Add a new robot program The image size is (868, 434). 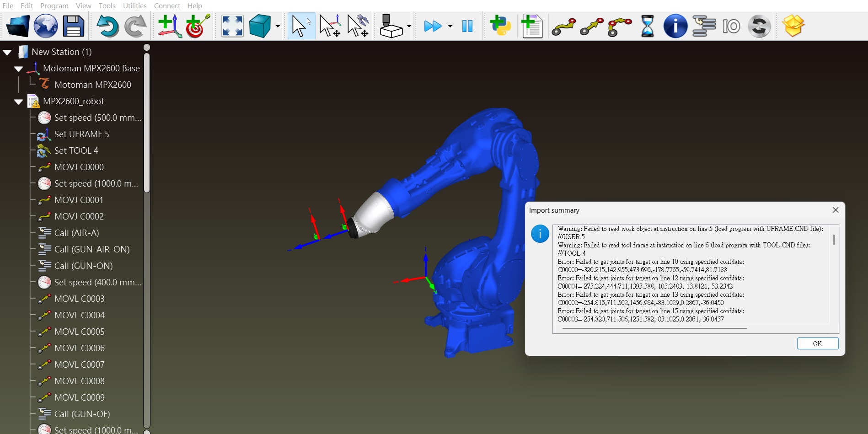pos(532,26)
